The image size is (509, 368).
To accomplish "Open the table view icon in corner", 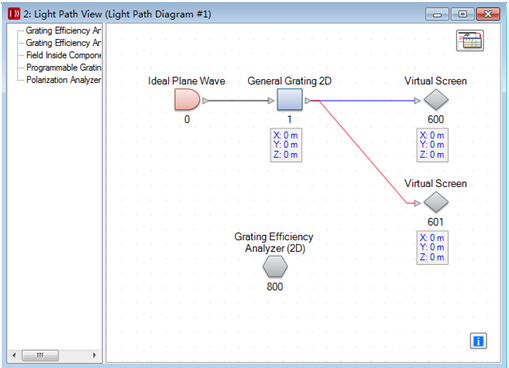I will (x=470, y=41).
